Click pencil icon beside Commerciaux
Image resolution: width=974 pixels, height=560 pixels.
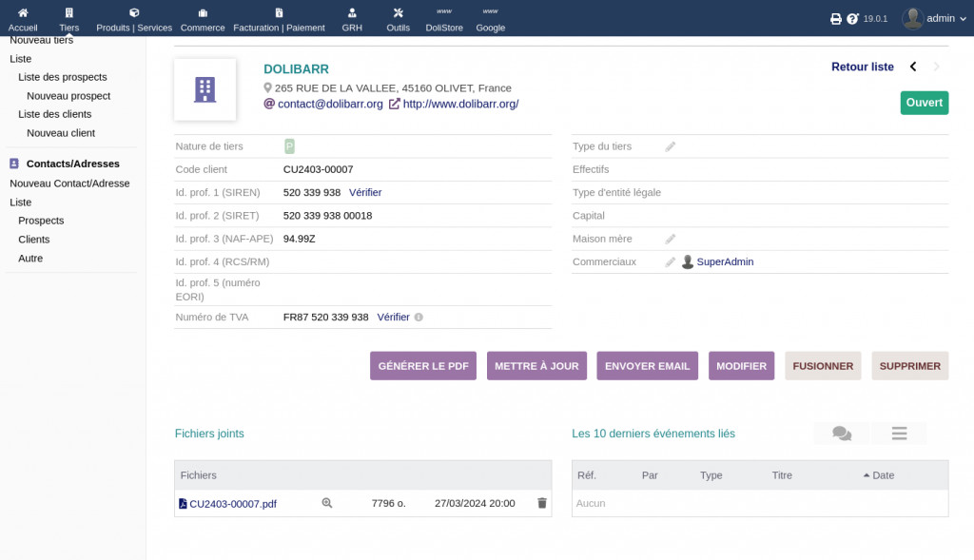click(x=671, y=262)
